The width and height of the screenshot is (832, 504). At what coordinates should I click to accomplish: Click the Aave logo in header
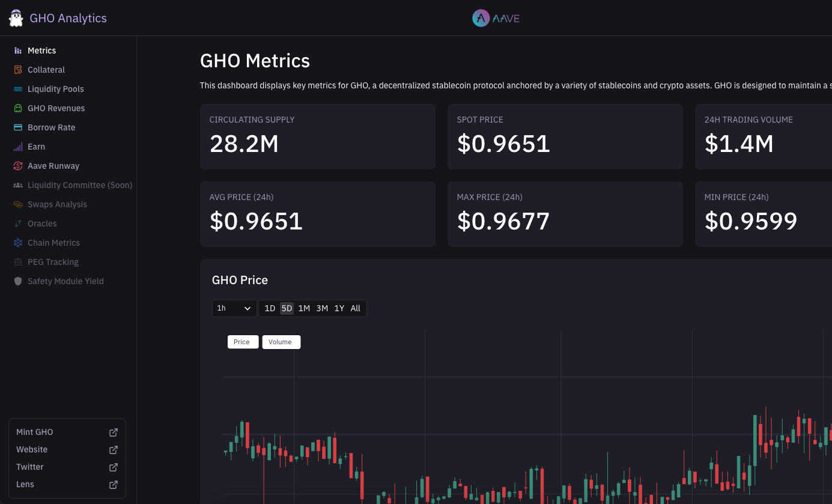[496, 18]
